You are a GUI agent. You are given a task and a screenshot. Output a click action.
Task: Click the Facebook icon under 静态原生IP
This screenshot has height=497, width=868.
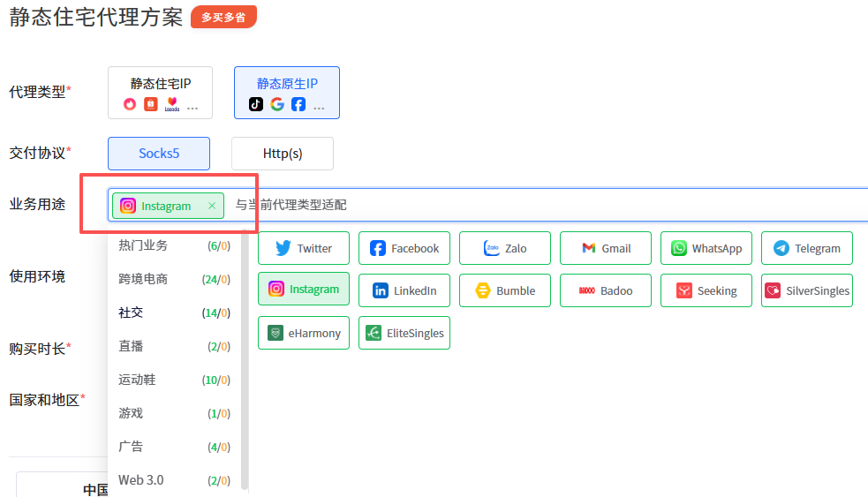[x=298, y=104]
